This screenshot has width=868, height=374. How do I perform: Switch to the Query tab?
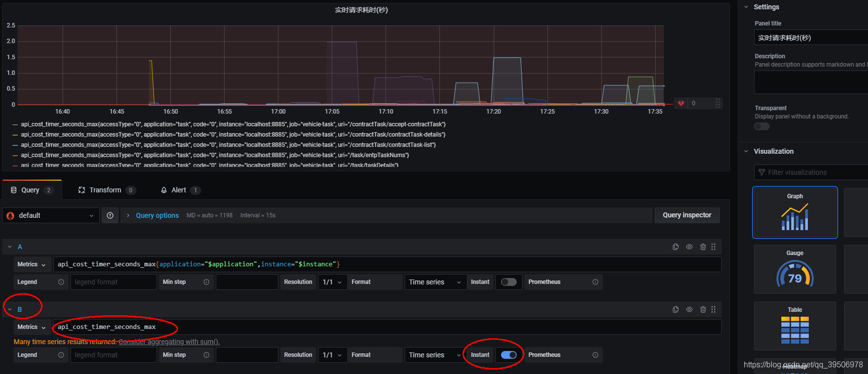tap(32, 190)
